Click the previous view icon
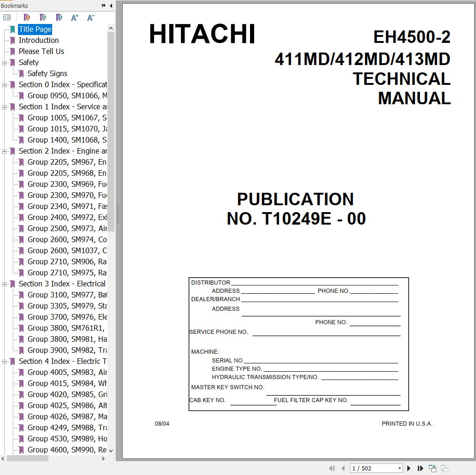The image size is (476, 475). point(433,469)
